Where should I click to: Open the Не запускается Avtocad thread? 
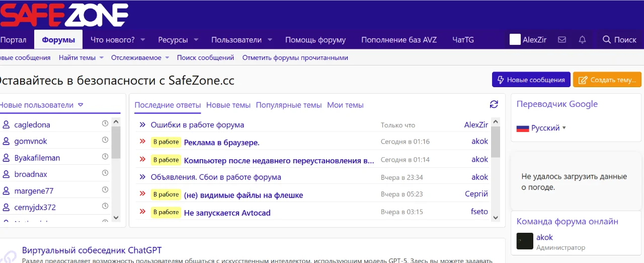point(227,213)
